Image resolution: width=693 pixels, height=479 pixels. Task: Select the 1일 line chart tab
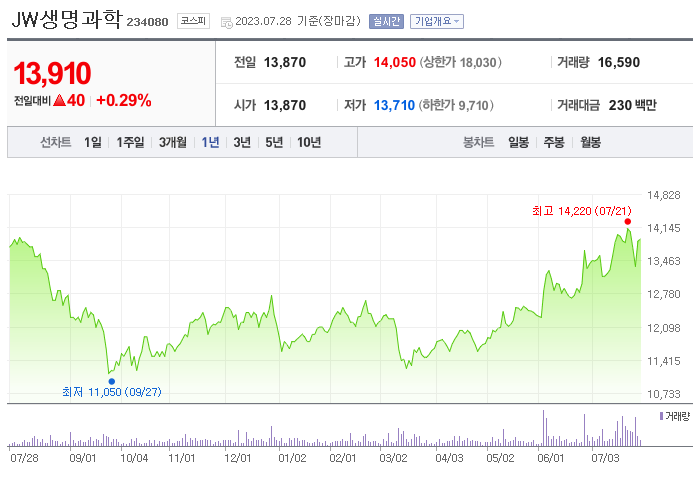tap(93, 142)
